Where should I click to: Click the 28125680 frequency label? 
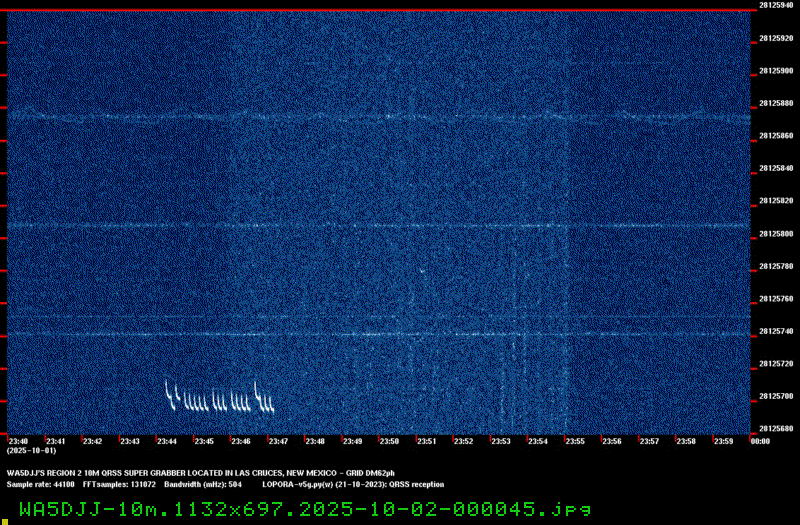[x=776, y=429]
